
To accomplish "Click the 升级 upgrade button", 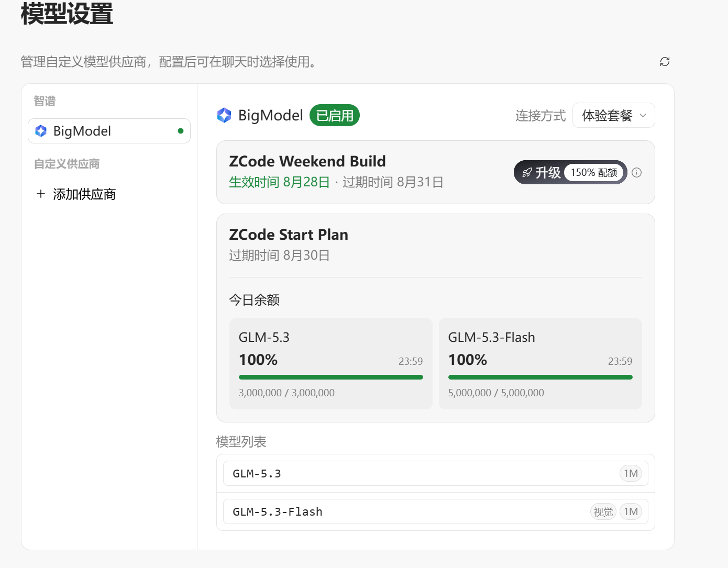I will tap(570, 172).
